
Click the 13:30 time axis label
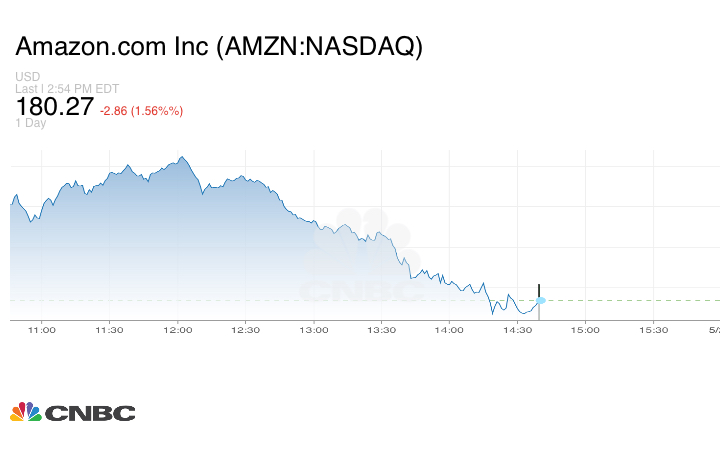tap(381, 329)
